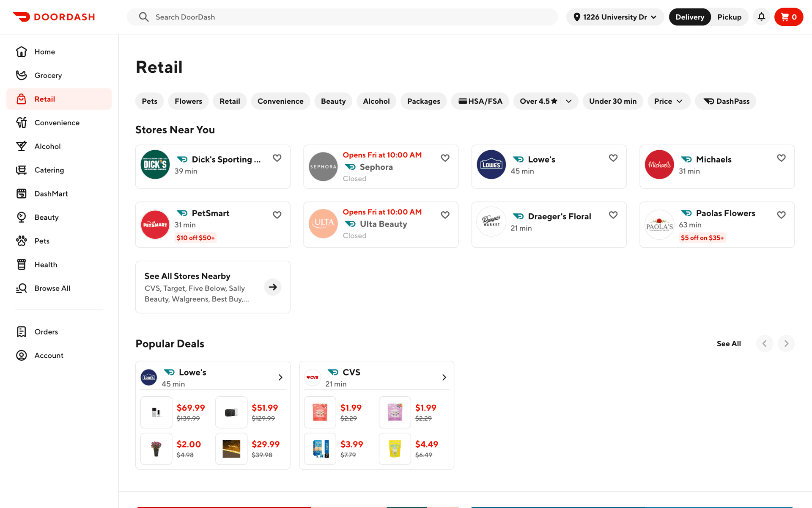Favorite Dick's Sporting Goods with heart icon
This screenshot has height=508, width=812.
277,158
